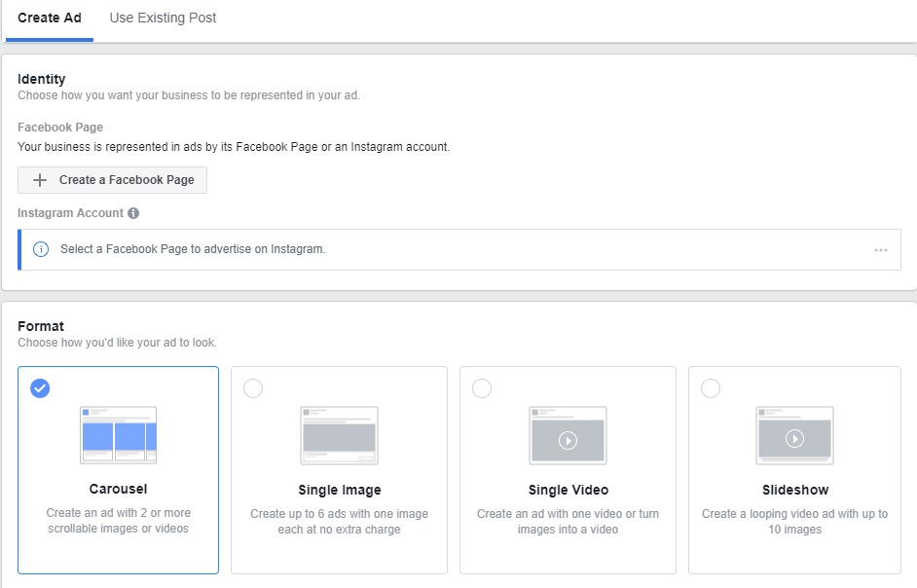
Task: Switch to the Create Ad tab
Action: pos(50,18)
